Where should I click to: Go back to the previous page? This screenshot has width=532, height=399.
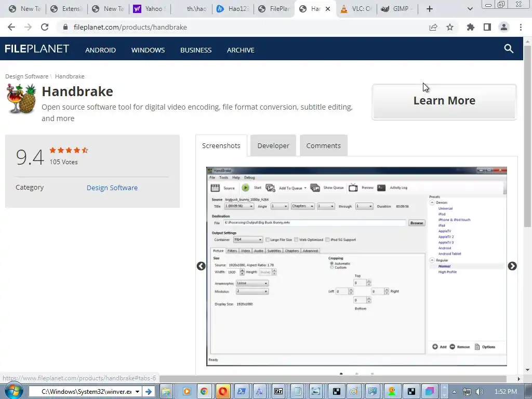[11, 27]
